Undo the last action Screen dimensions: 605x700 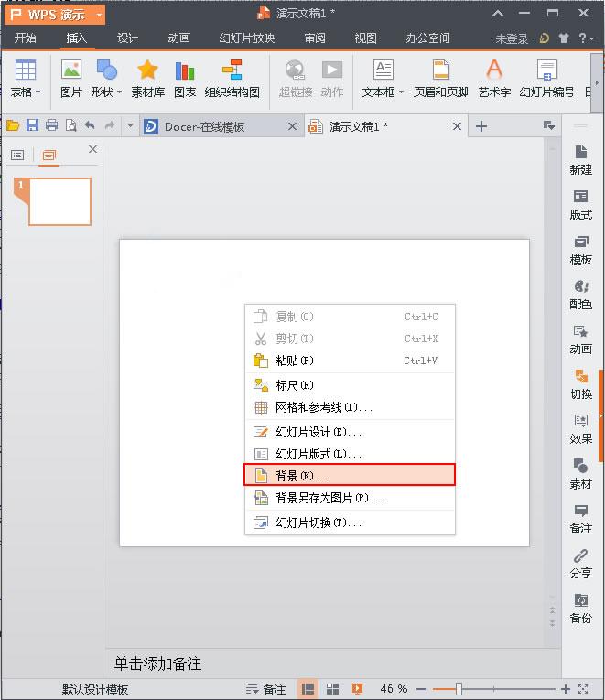[90, 125]
